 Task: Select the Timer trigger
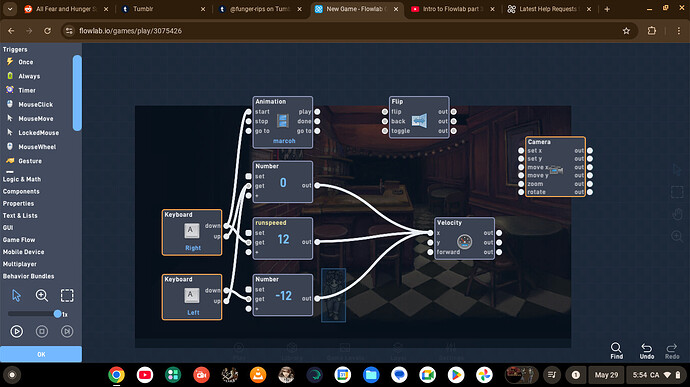point(21,90)
